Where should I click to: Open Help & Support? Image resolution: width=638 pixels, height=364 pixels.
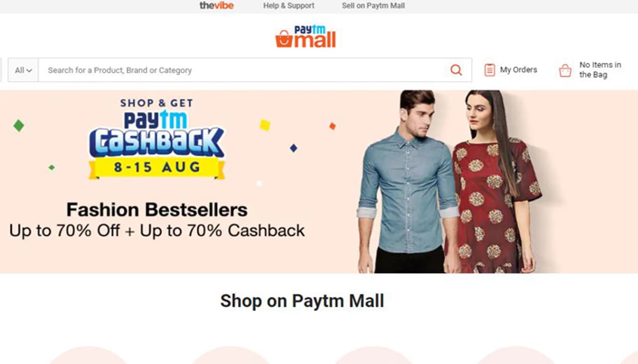[x=289, y=6]
